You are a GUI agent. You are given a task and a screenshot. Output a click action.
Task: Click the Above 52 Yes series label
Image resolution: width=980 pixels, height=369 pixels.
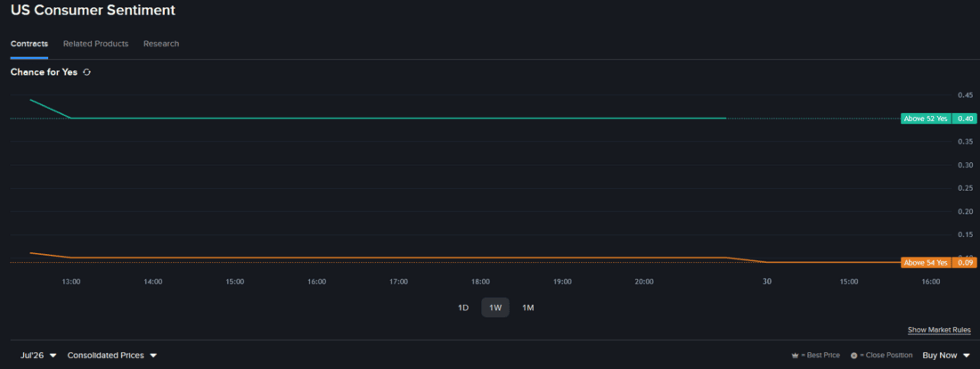[926, 119]
